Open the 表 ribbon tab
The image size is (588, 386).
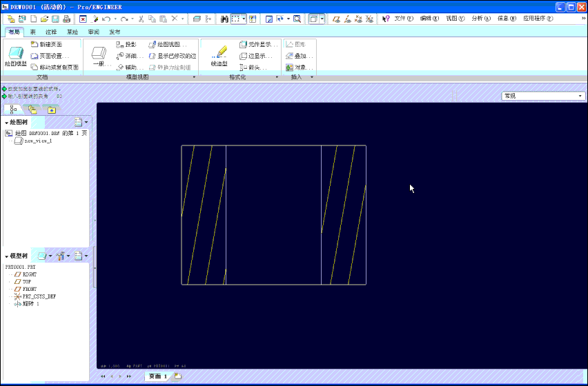(33, 32)
